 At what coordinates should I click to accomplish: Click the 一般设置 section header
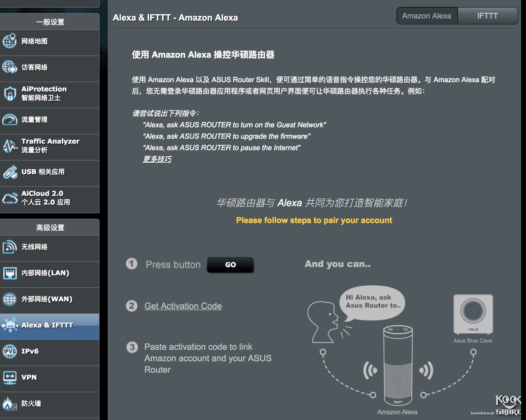(50, 22)
